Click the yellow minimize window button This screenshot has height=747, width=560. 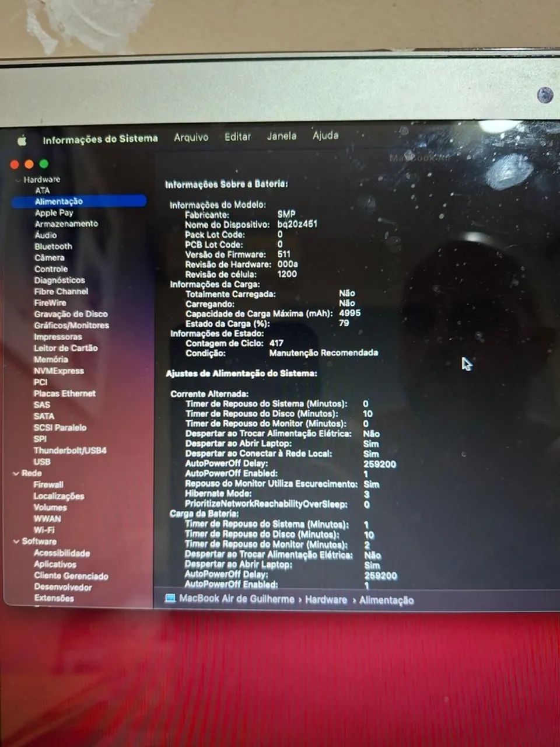[x=29, y=165]
